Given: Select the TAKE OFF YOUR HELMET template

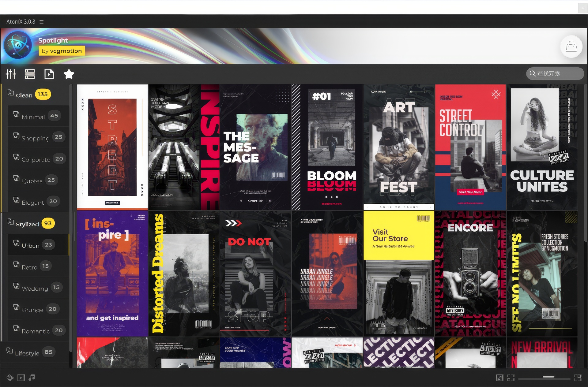Looking at the screenshot, I should [x=255, y=353].
